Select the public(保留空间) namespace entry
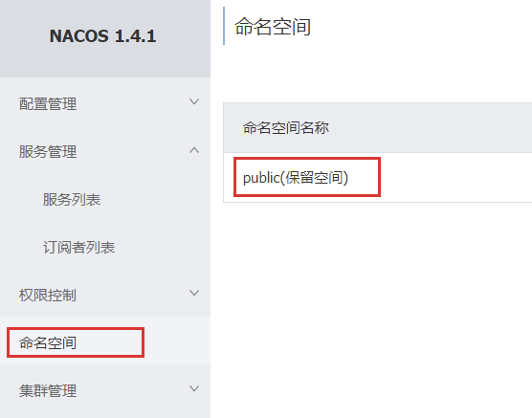 (x=296, y=178)
